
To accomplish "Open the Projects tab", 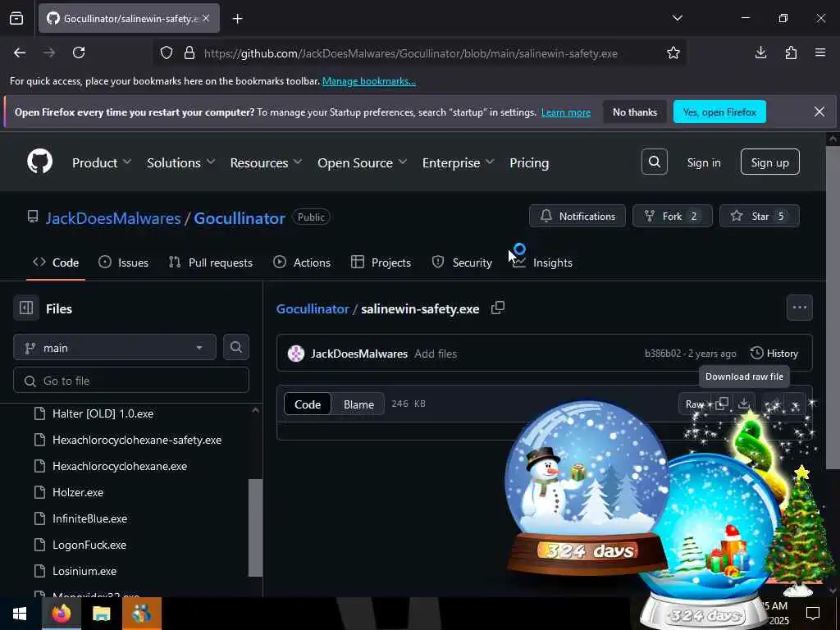I will [x=381, y=262].
